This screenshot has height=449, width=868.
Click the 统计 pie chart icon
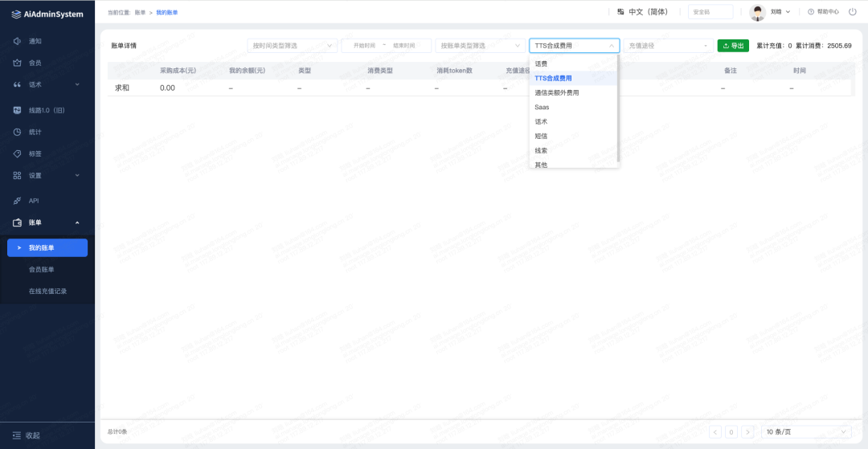pos(17,132)
